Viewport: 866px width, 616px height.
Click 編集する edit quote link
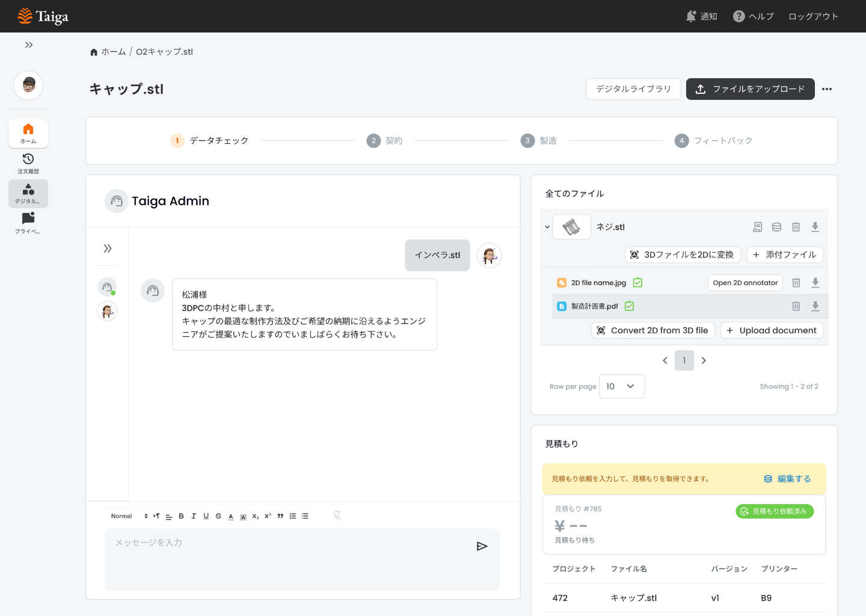(x=787, y=479)
